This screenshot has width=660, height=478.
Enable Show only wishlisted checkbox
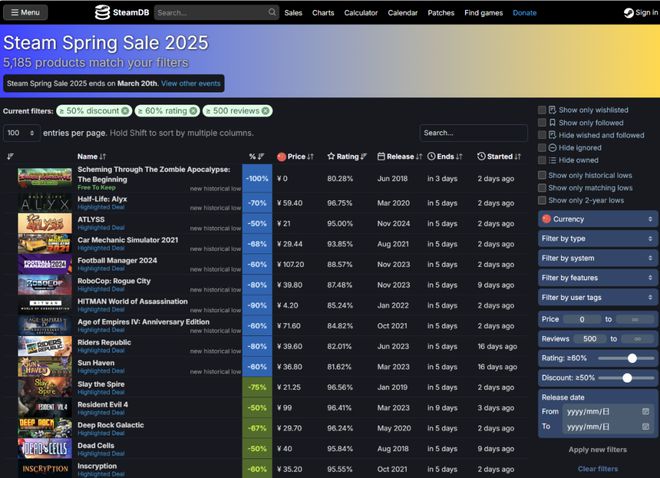(542, 110)
